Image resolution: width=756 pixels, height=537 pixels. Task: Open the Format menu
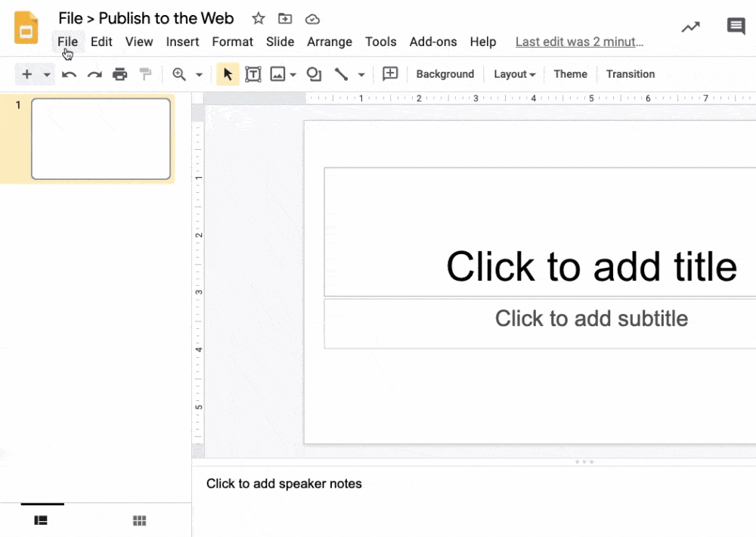pos(232,42)
